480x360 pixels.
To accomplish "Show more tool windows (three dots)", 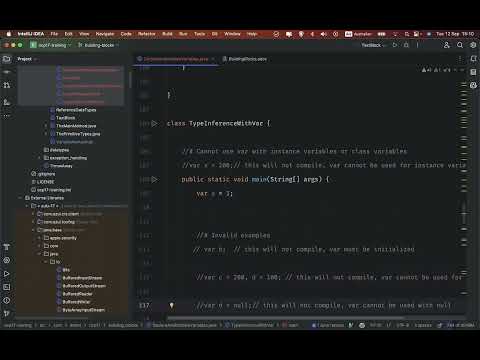I will point(7,116).
